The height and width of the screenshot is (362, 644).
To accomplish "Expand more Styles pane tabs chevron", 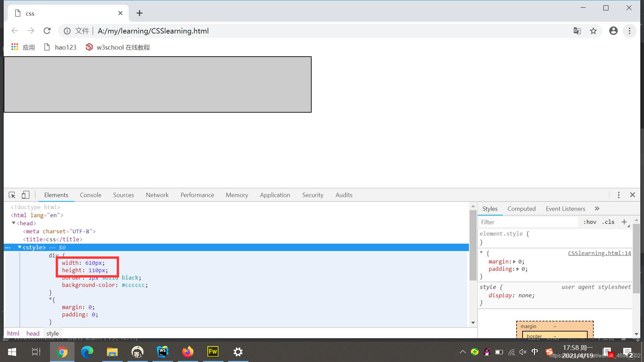I will (597, 208).
